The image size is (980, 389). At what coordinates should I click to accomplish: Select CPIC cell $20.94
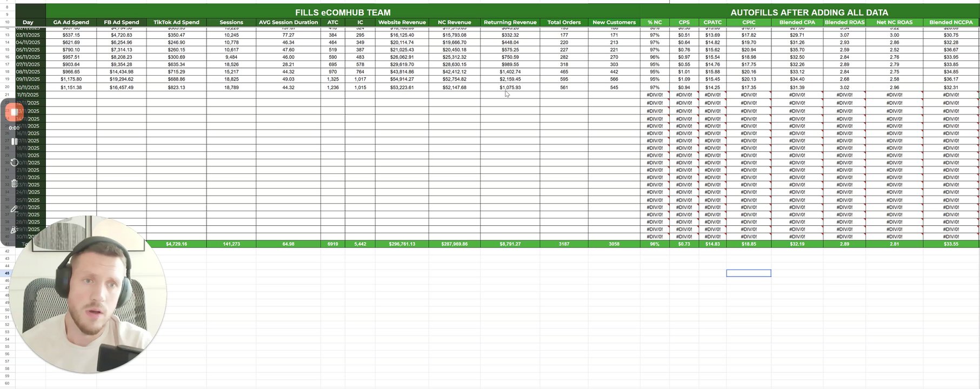[x=749, y=49]
